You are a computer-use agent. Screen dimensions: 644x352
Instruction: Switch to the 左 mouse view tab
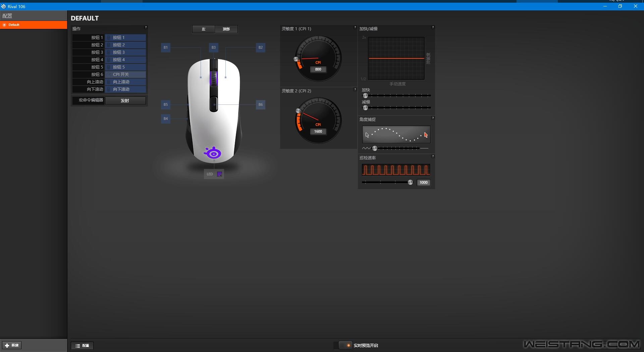point(204,29)
